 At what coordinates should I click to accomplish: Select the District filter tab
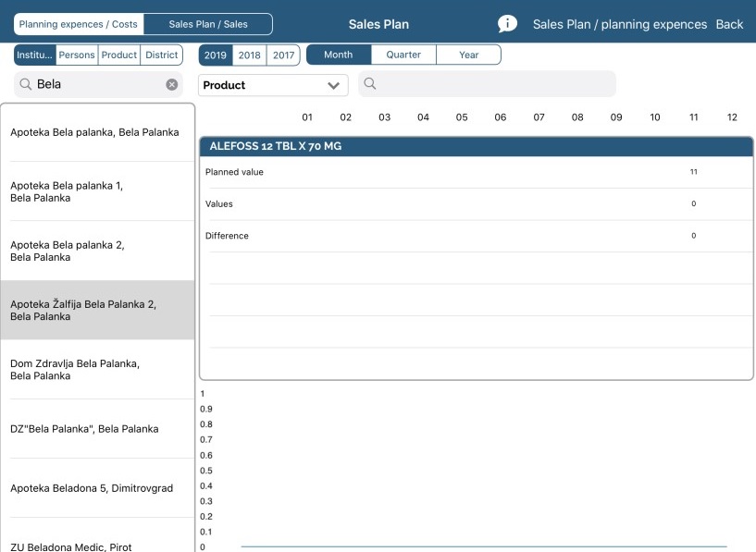tap(161, 55)
